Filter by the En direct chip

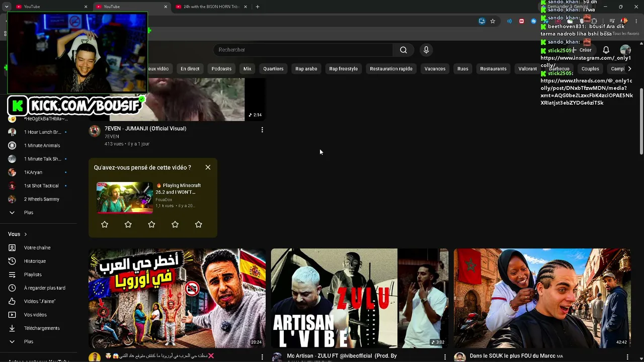tap(190, 69)
